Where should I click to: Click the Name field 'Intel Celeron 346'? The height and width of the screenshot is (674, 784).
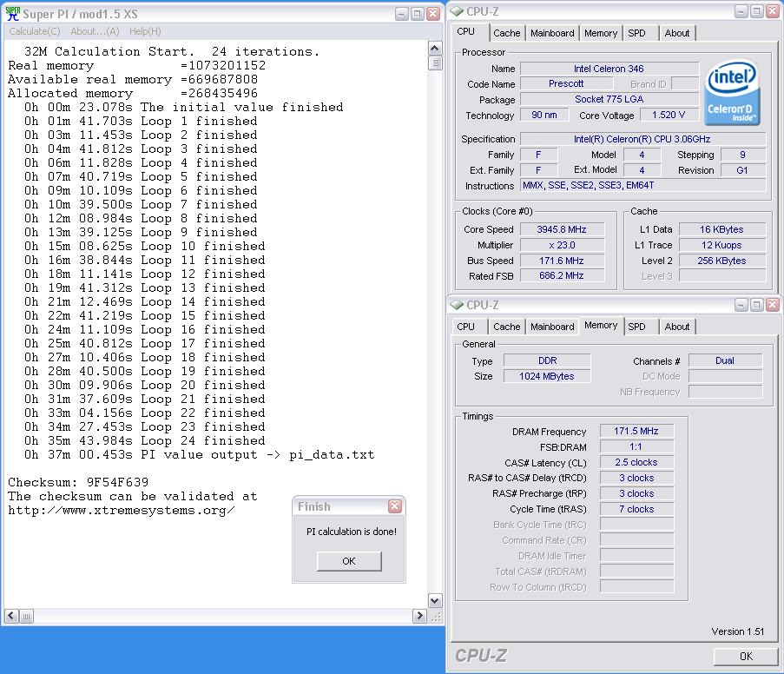pos(609,69)
